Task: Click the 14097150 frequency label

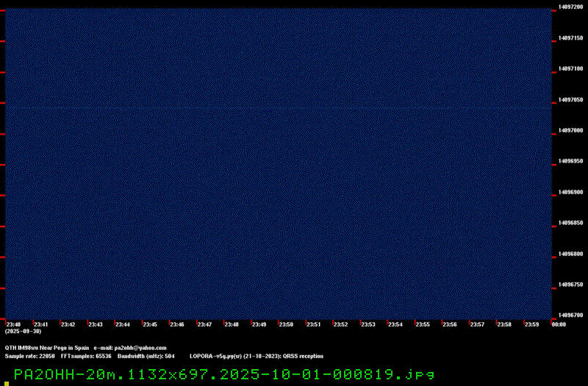Action: (571, 38)
